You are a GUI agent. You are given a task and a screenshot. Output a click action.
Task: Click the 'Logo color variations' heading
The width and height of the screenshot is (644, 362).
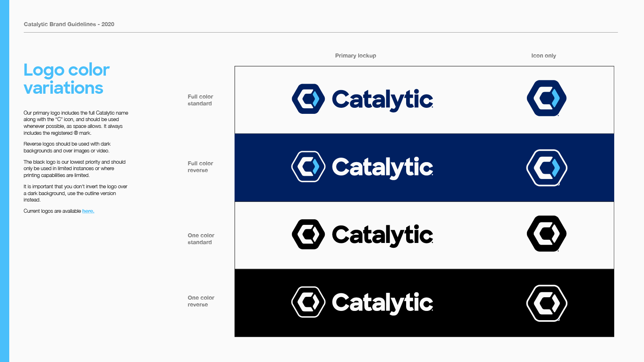click(x=66, y=79)
